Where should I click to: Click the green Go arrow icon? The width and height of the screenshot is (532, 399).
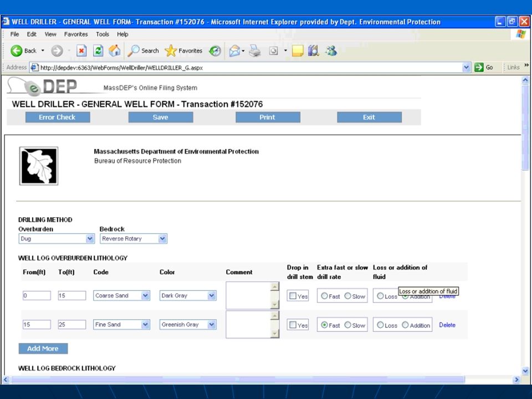pos(479,67)
